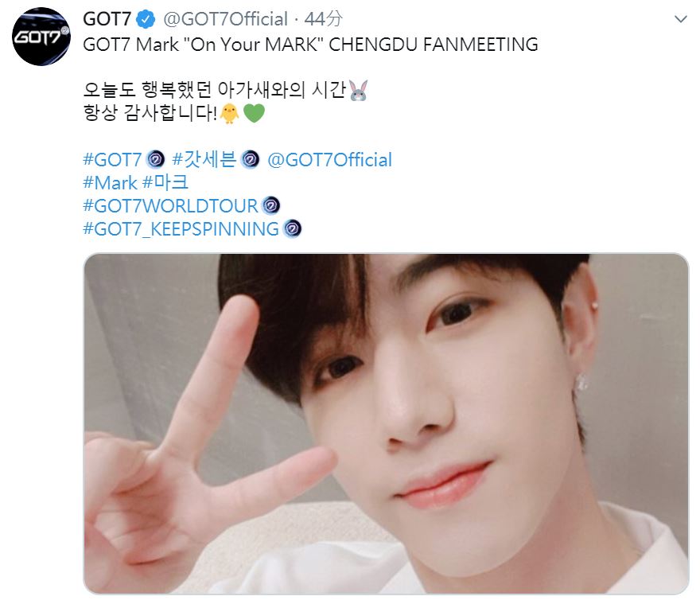Viewport: 700px width, 604px height.
Task: Click the emoji icon after #GOT7_KEEPSPINNING
Action: (x=293, y=228)
